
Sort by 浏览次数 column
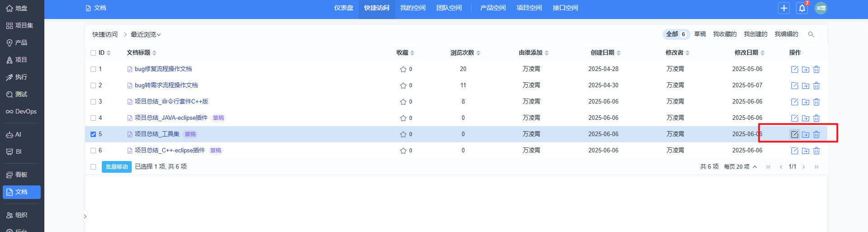(x=465, y=53)
